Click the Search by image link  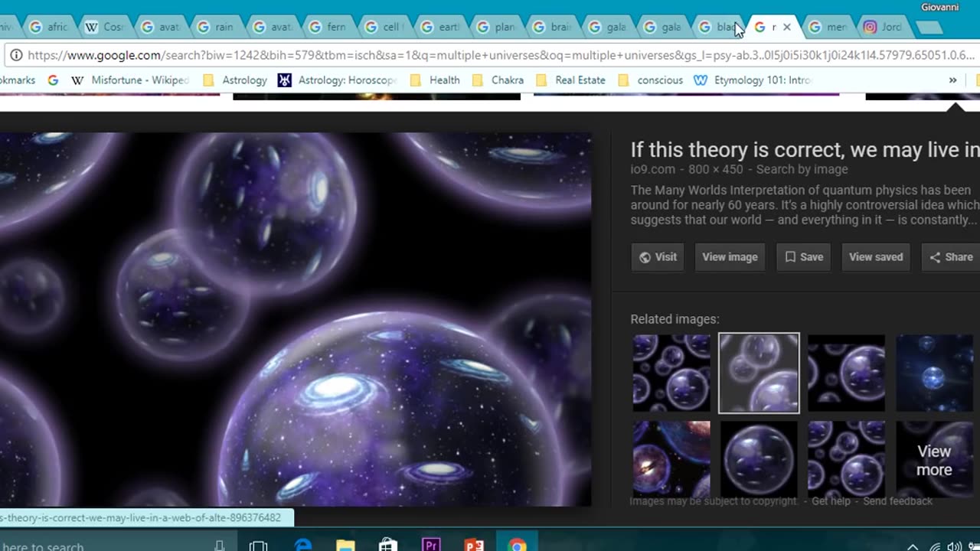coord(802,169)
